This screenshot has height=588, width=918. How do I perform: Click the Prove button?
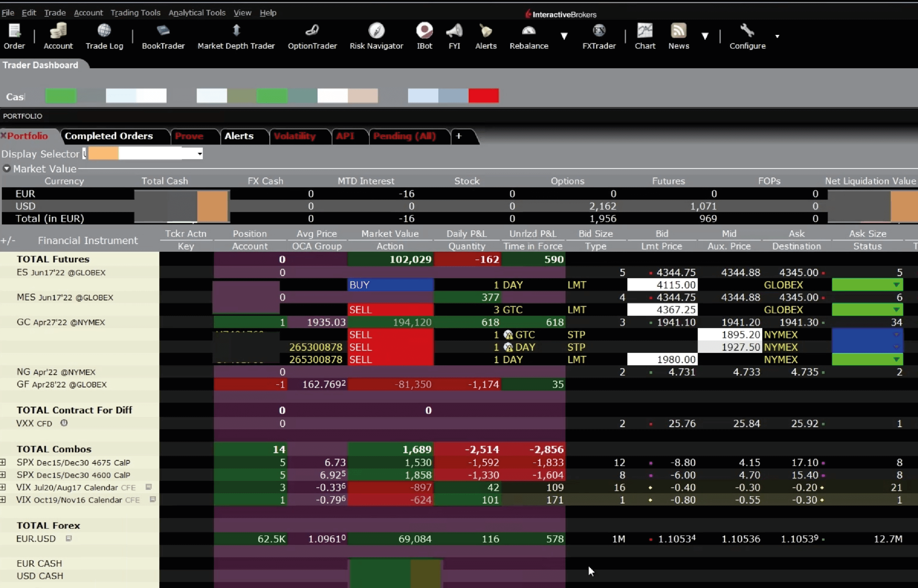click(189, 136)
